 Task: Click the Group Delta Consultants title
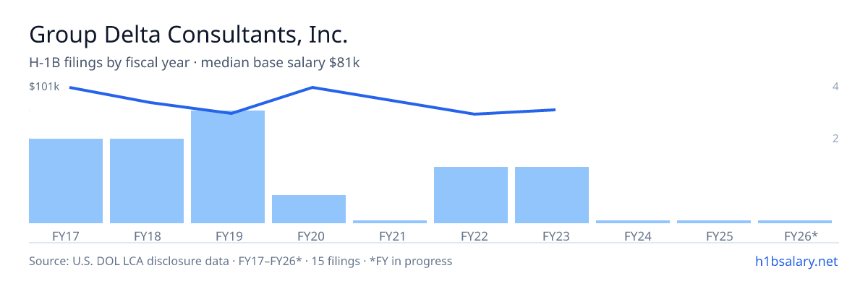188,34
